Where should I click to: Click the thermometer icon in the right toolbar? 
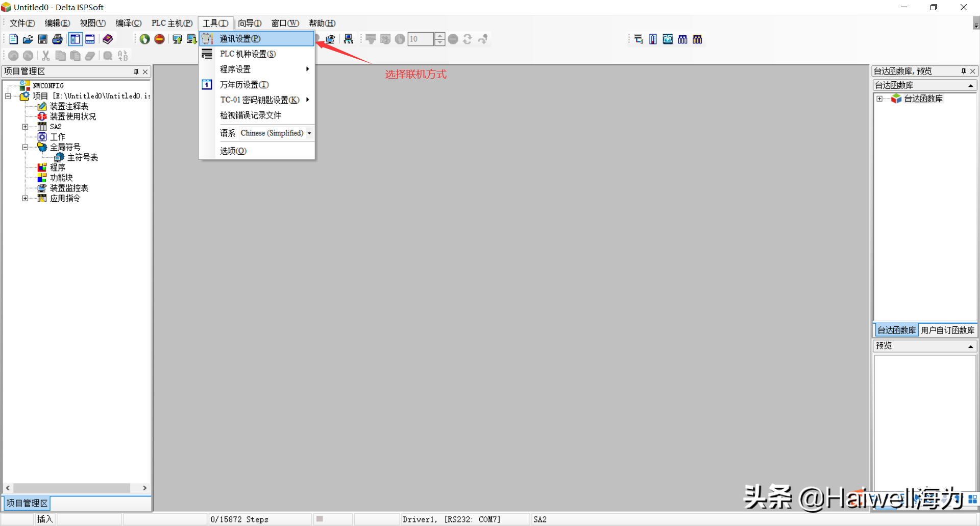pos(653,39)
